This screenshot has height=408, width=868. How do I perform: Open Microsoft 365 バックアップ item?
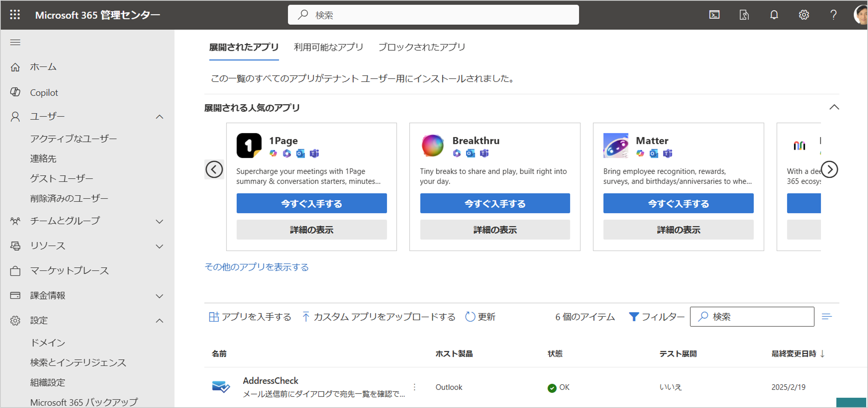tap(84, 402)
